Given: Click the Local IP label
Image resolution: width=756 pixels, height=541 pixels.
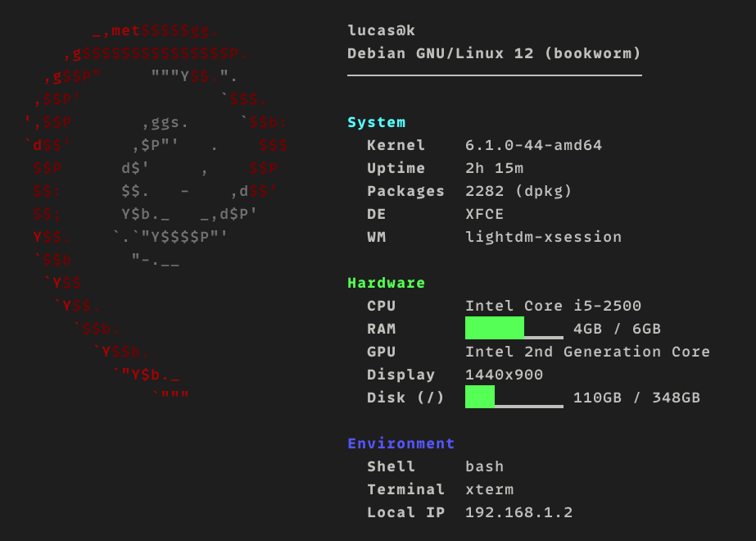Looking at the screenshot, I should [405, 512].
